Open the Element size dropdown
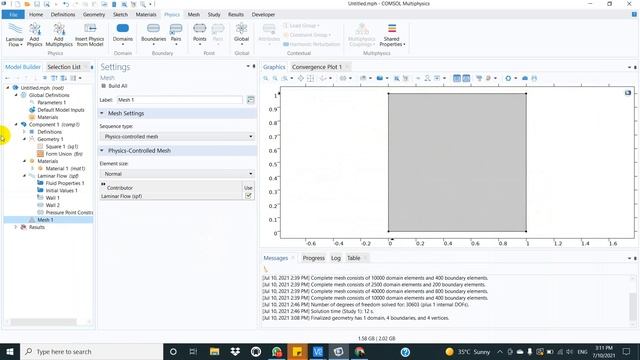Image resolution: width=640 pixels, height=360 pixels. pos(177,173)
